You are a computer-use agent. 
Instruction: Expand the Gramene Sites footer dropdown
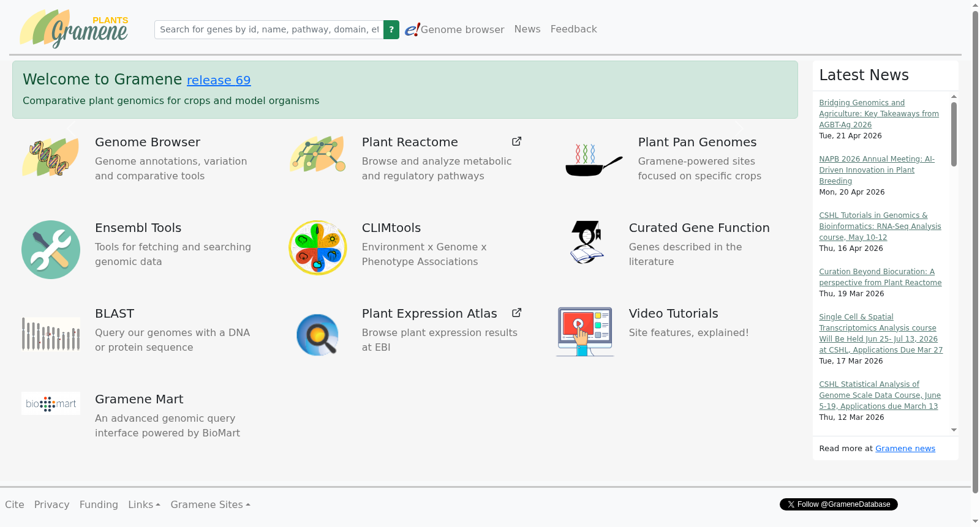(210, 504)
